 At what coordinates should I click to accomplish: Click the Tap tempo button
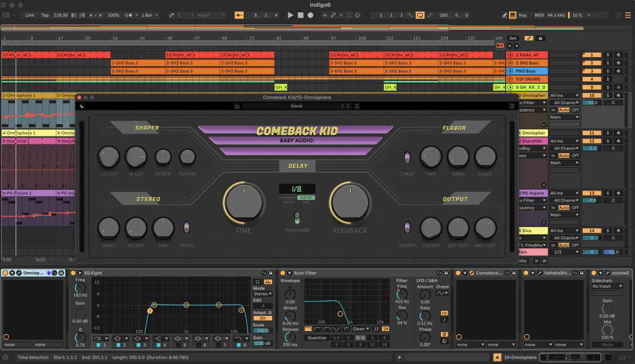(45, 15)
